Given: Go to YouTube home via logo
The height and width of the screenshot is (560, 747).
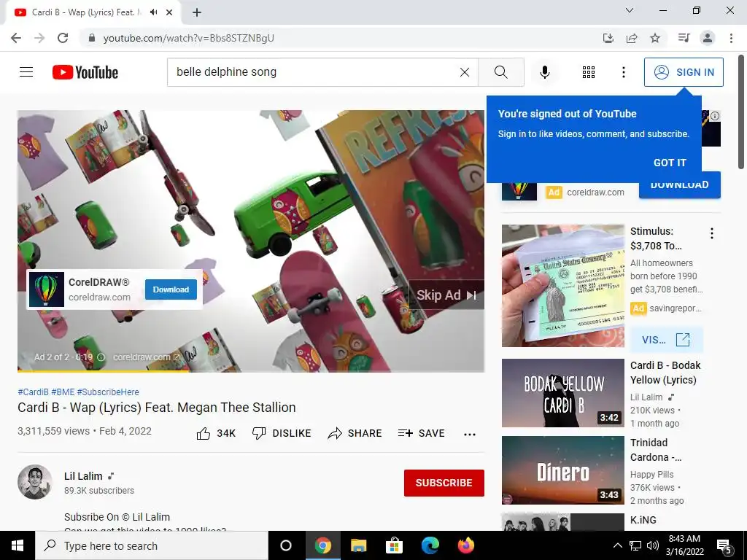Looking at the screenshot, I should pos(85,72).
